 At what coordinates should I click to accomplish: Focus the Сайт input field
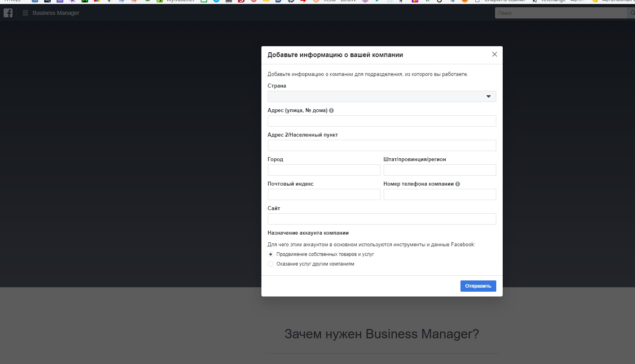382,219
